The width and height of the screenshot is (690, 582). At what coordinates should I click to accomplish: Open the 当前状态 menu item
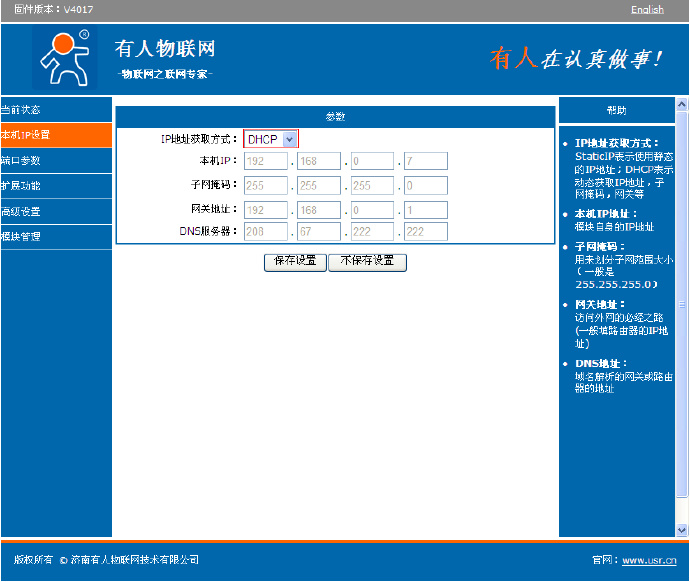click(56, 110)
